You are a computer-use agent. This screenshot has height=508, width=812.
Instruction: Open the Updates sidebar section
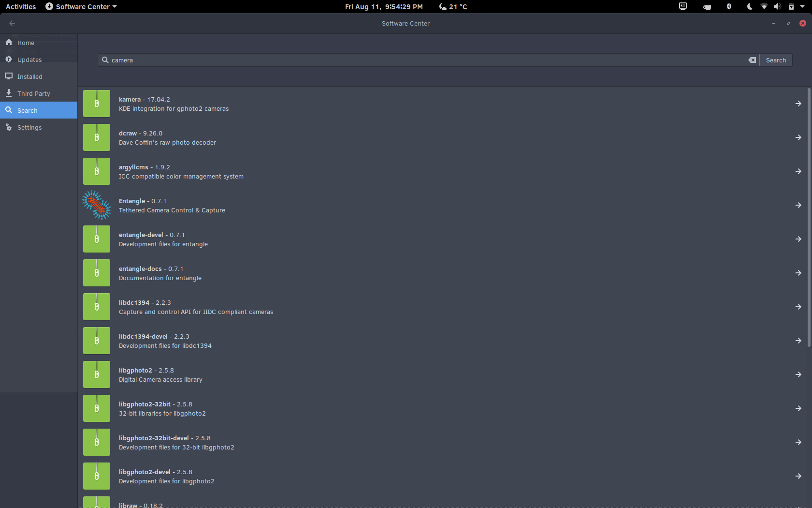point(39,60)
